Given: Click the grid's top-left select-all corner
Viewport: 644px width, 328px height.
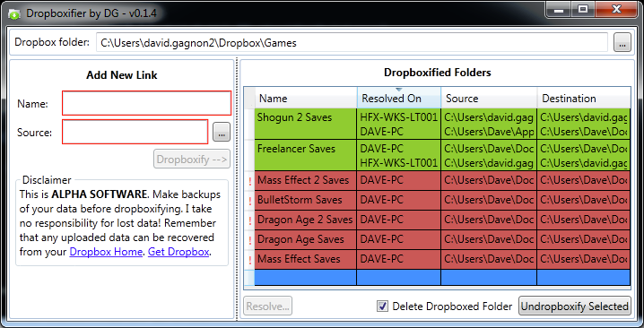Looking at the screenshot, I should (249, 98).
